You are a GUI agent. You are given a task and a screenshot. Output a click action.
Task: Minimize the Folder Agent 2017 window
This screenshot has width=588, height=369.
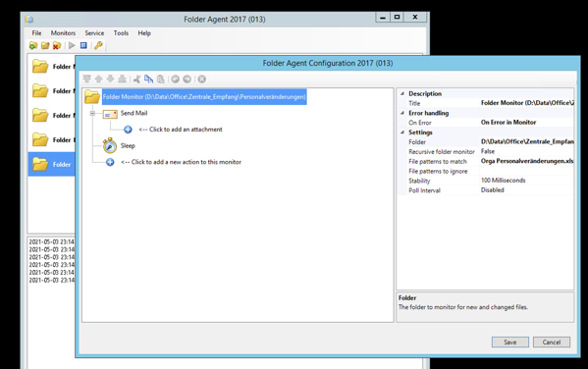point(383,18)
